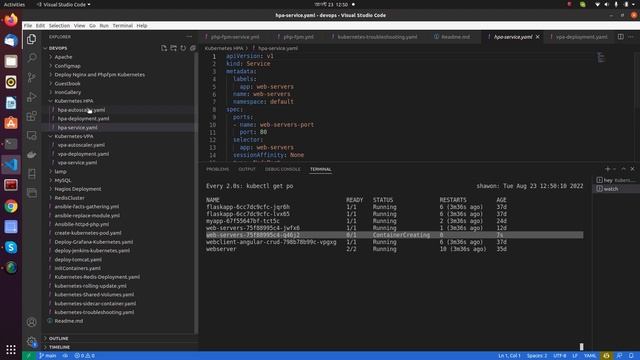The width and height of the screenshot is (640, 360).
Task: Show errors and warnings count
Action: tap(85, 356)
